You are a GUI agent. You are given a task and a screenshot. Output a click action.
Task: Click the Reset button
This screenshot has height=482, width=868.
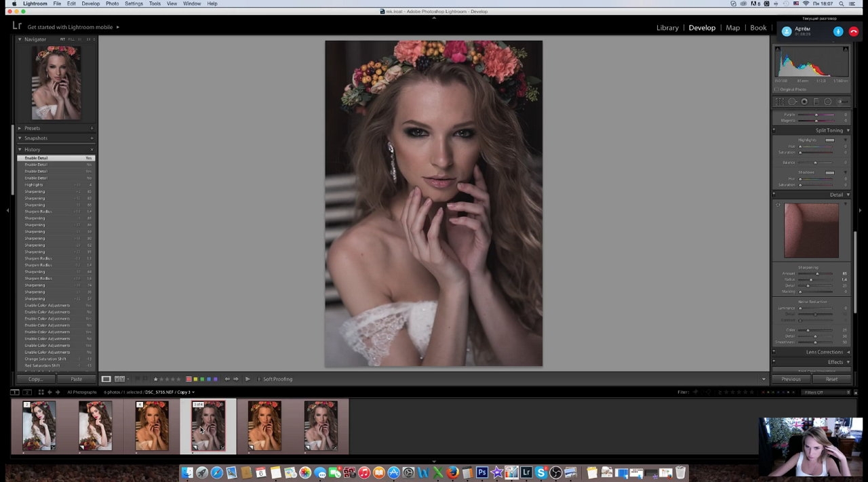tap(831, 379)
